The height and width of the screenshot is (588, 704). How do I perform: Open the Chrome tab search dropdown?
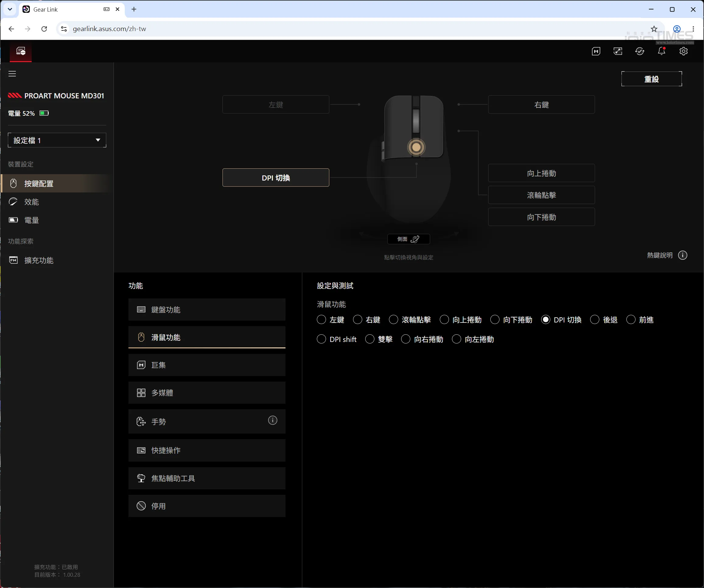click(x=10, y=9)
